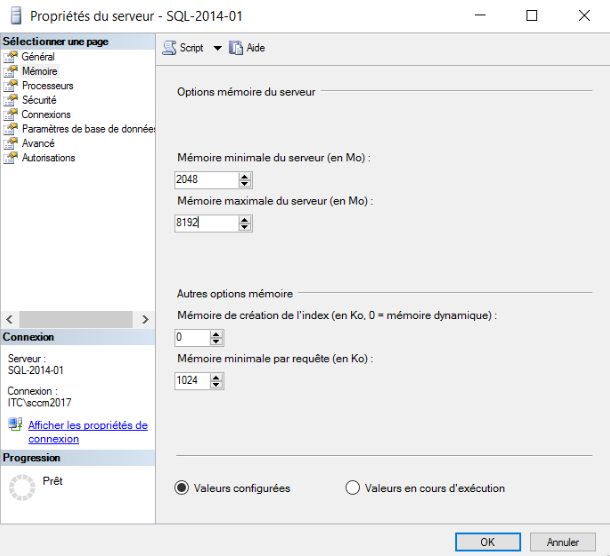Select Valeurs configurées radio button
The width and height of the screenshot is (610, 556).
[182, 488]
